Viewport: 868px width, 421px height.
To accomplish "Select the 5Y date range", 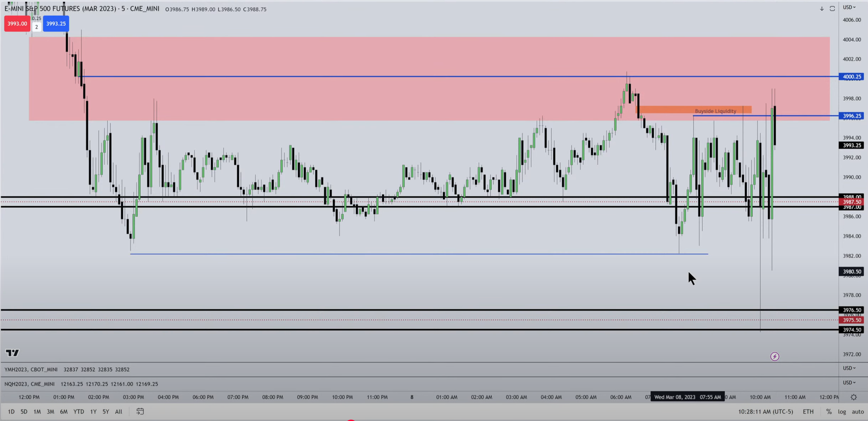I will tap(106, 411).
